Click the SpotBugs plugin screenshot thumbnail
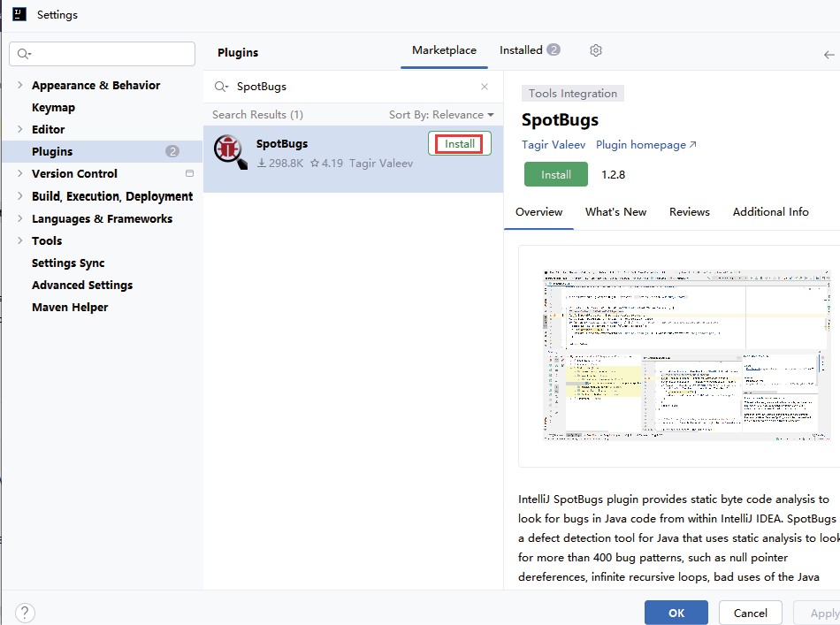840x625 pixels. tap(686, 355)
